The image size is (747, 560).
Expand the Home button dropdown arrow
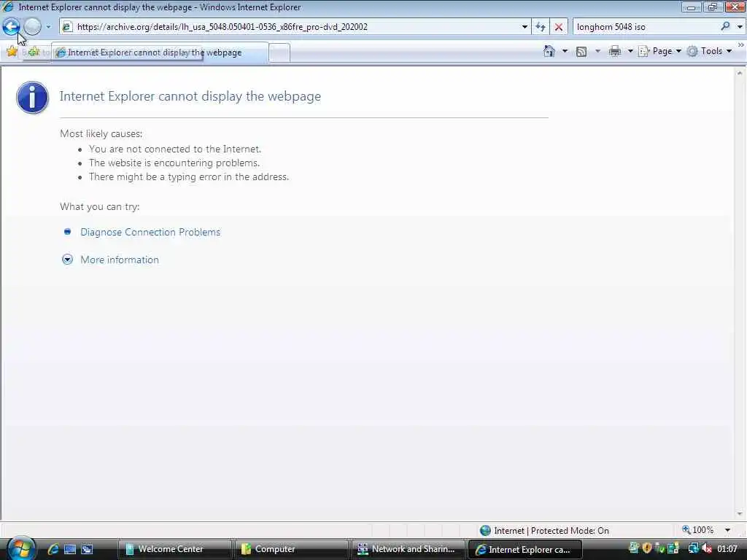click(x=565, y=51)
